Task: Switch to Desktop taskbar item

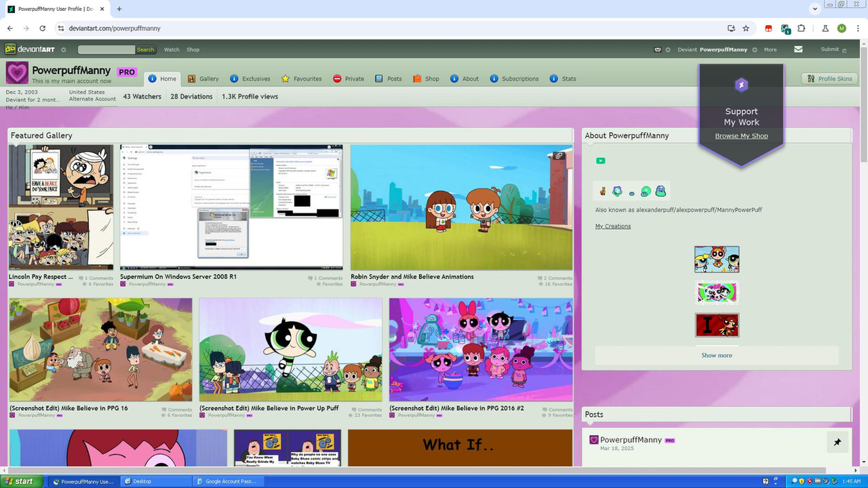Action: tap(156, 481)
